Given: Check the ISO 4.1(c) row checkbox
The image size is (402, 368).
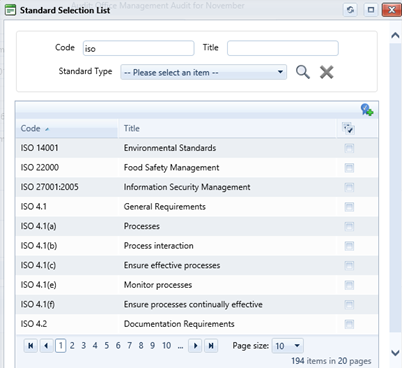Looking at the screenshot, I should coord(349,266).
